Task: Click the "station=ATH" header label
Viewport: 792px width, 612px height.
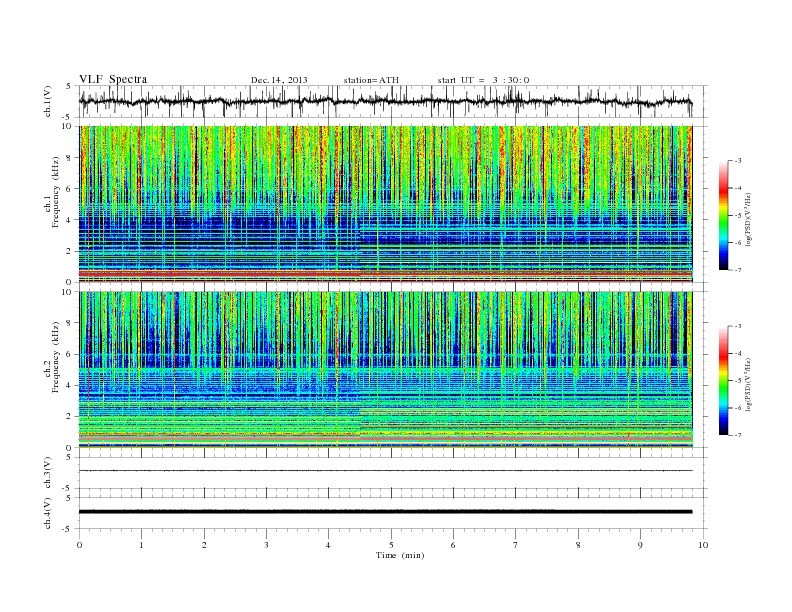Action: tap(371, 80)
